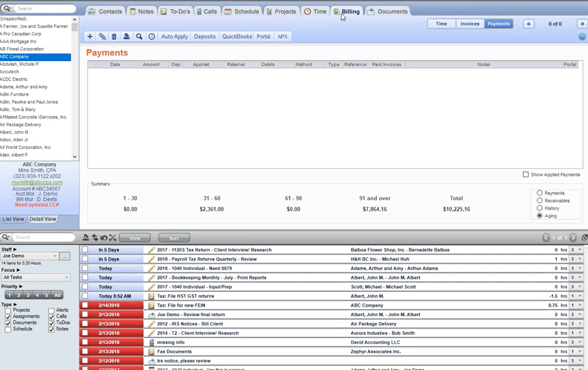
Task: Click the pencil edit icon in Payments toolbar
Action: [x=102, y=37]
